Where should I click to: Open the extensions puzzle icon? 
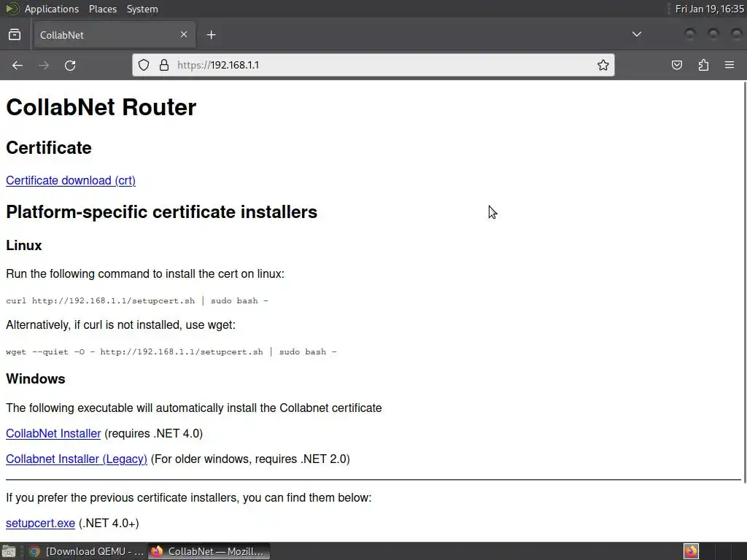click(x=703, y=65)
